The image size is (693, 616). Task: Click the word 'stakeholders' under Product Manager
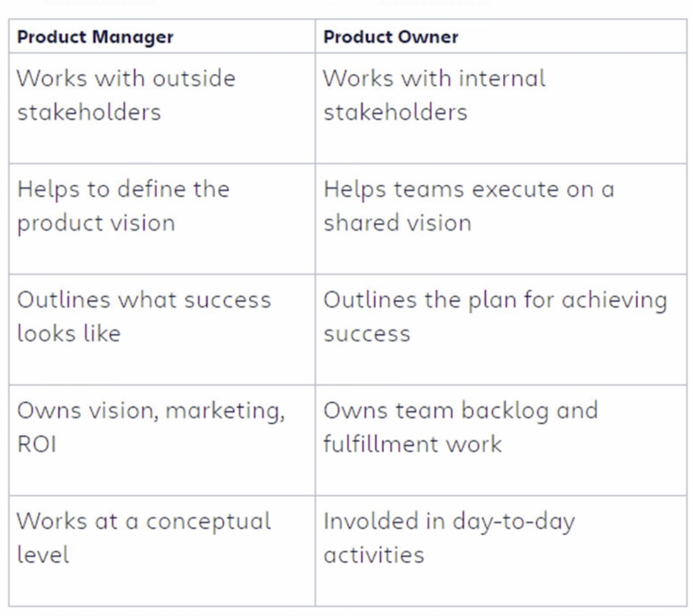(89, 112)
